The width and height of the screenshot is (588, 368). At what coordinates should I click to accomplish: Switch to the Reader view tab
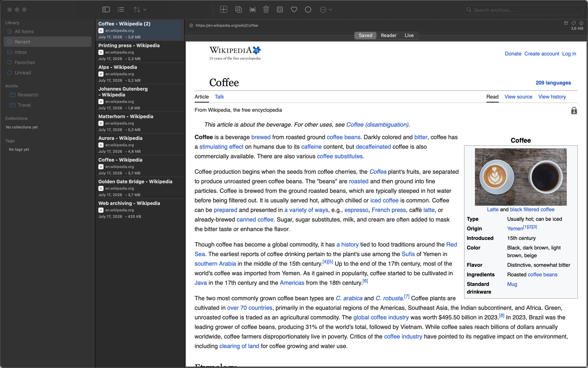click(388, 35)
